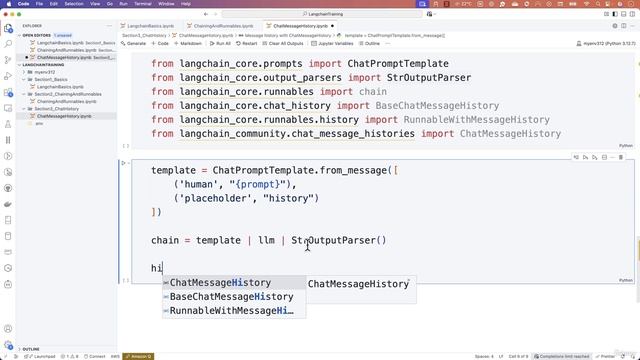Open notifications bell in status bar
The height and width of the screenshot is (360, 640).
point(633,356)
